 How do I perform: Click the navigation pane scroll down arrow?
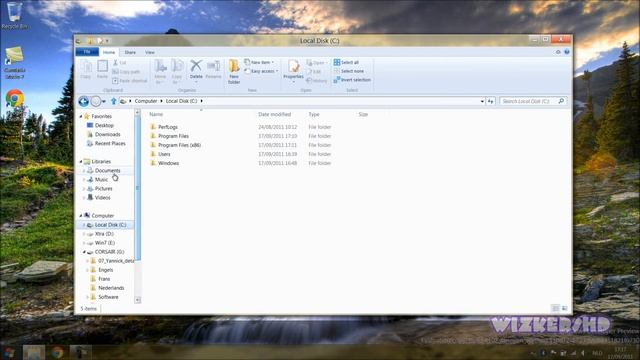click(x=138, y=300)
